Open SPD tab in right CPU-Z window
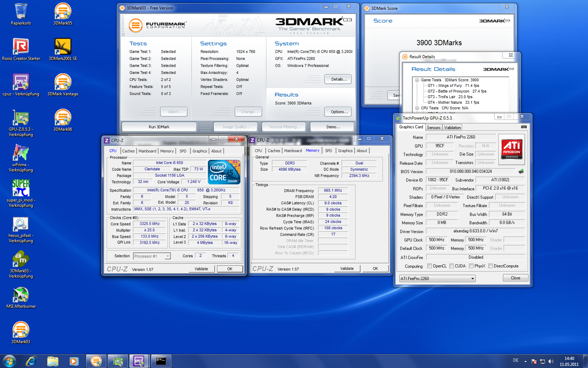 [329, 151]
